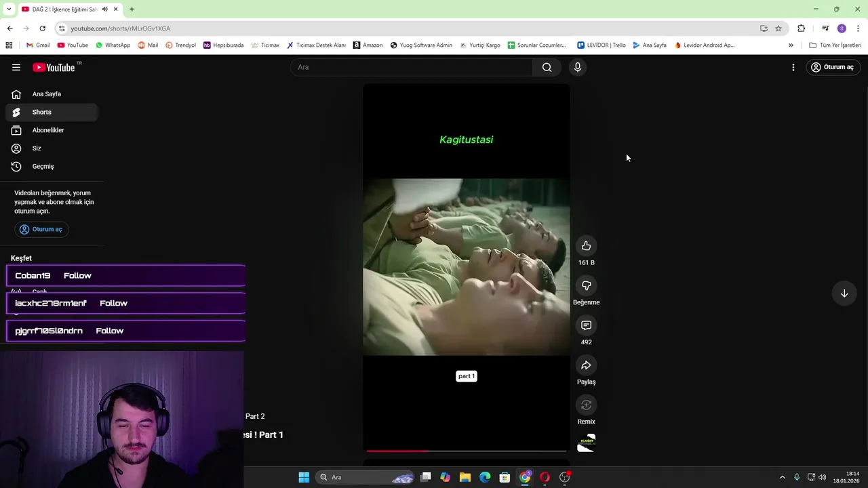868x488 pixels.
Task: Open Microsoft Store from taskbar
Action: [505, 477]
